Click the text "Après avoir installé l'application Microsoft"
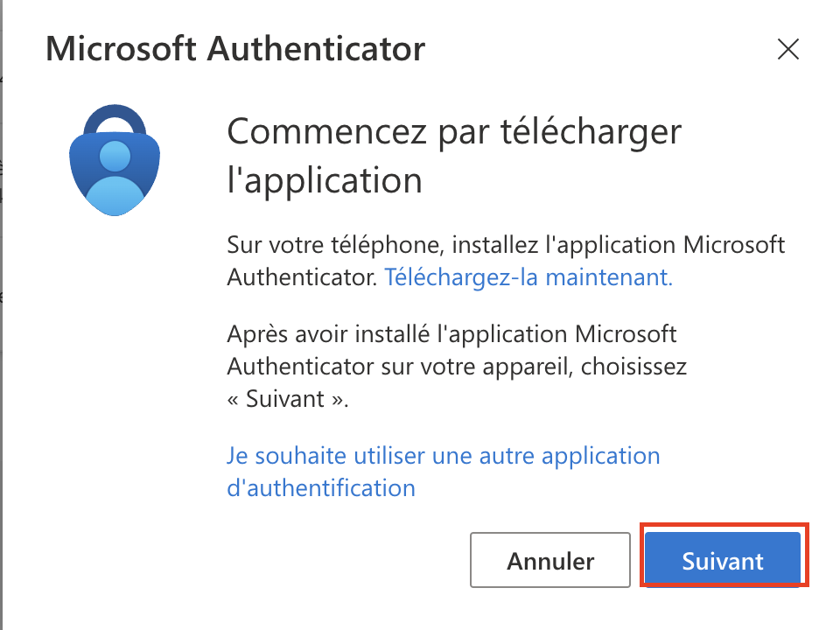Screen dimensions: 840x630 pos(451,334)
